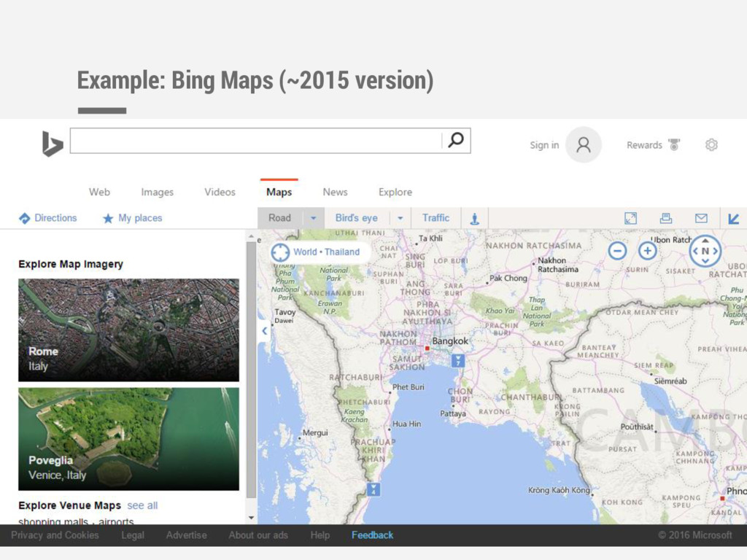Click the collapse arrow icon in toolbar

(734, 219)
